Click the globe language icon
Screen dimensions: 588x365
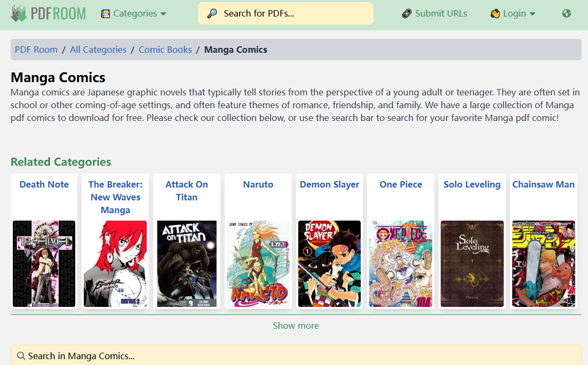tap(567, 13)
